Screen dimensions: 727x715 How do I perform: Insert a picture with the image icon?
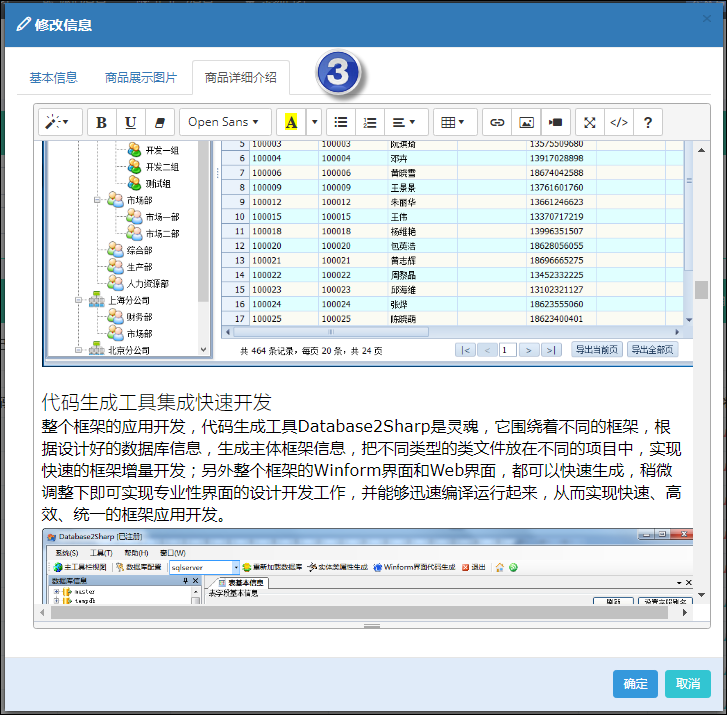[x=526, y=122]
